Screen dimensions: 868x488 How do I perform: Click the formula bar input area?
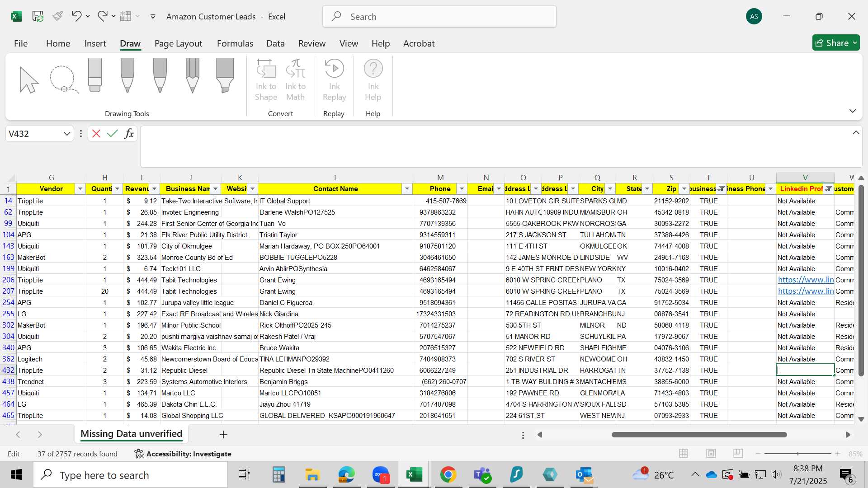(495, 146)
